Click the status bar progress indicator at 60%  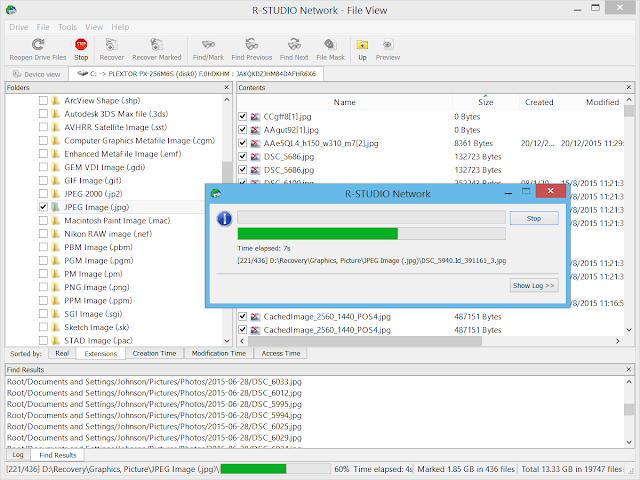pyautogui.click(x=276, y=469)
